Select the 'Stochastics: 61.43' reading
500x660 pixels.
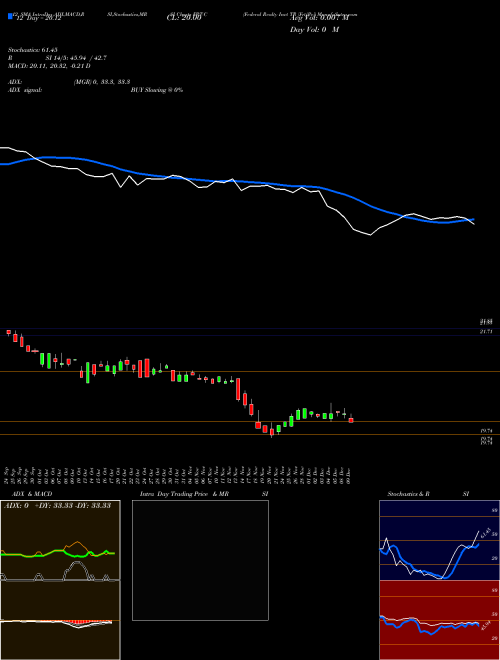(x=33, y=50)
